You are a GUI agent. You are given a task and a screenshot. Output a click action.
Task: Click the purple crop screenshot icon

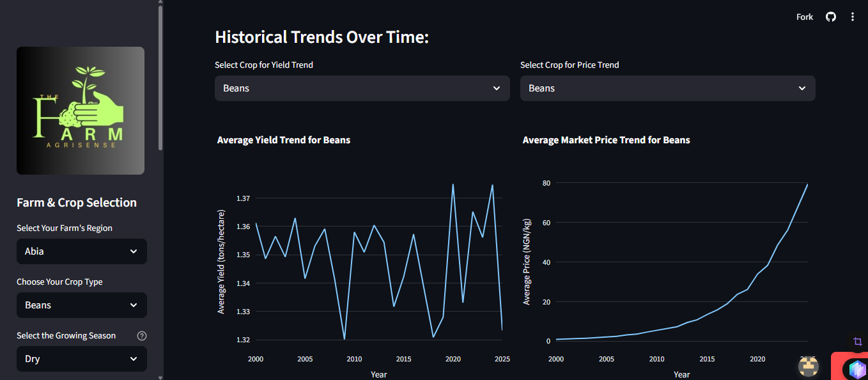tap(858, 342)
